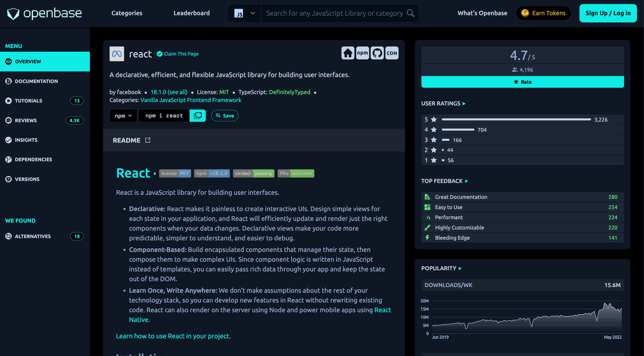
Task: Click the 5 star rating bar
Action: click(516, 120)
